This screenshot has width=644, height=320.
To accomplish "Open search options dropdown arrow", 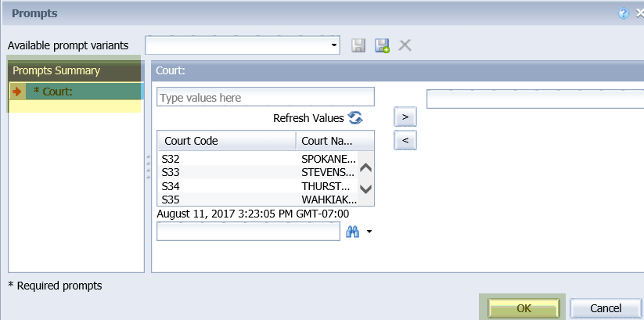I will tap(369, 232).
